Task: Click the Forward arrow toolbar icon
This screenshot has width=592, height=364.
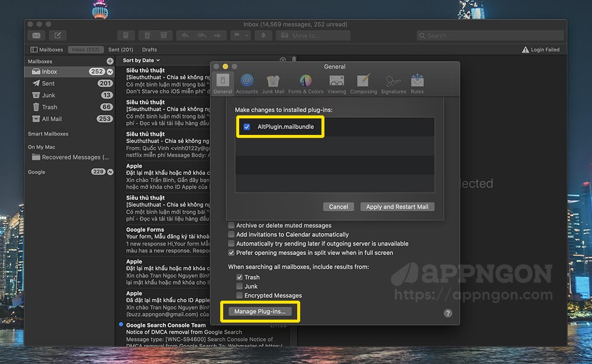Action: click(x=218, y=36)
